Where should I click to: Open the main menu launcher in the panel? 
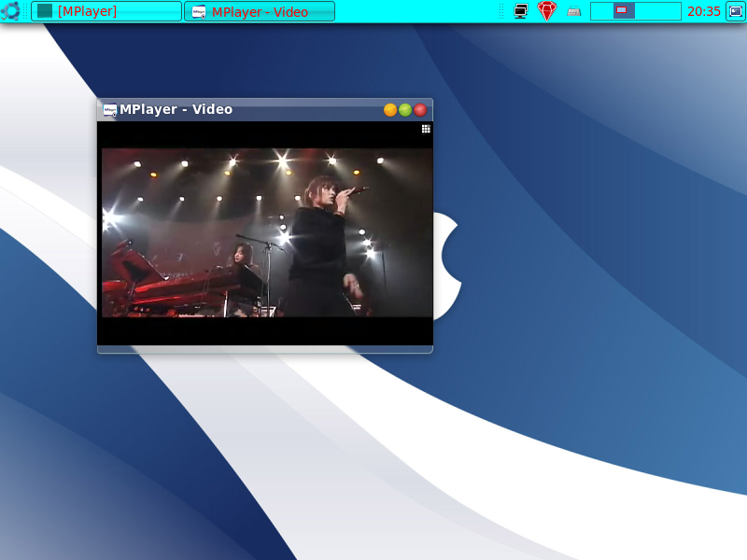point(10,11)
